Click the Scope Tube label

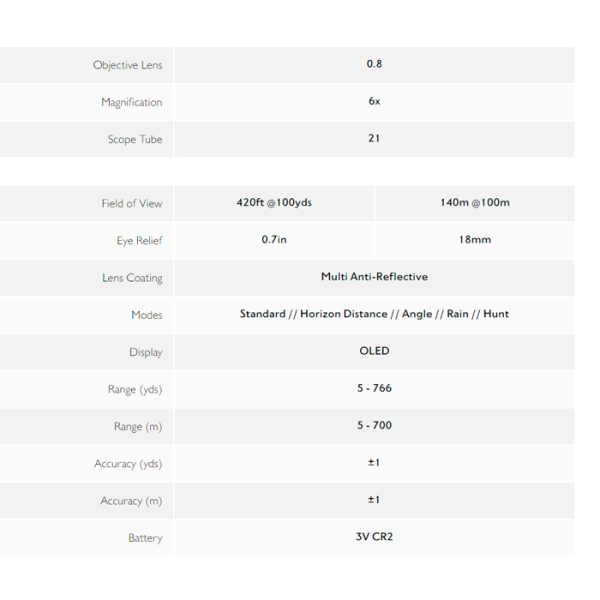[x=135, y=139]
